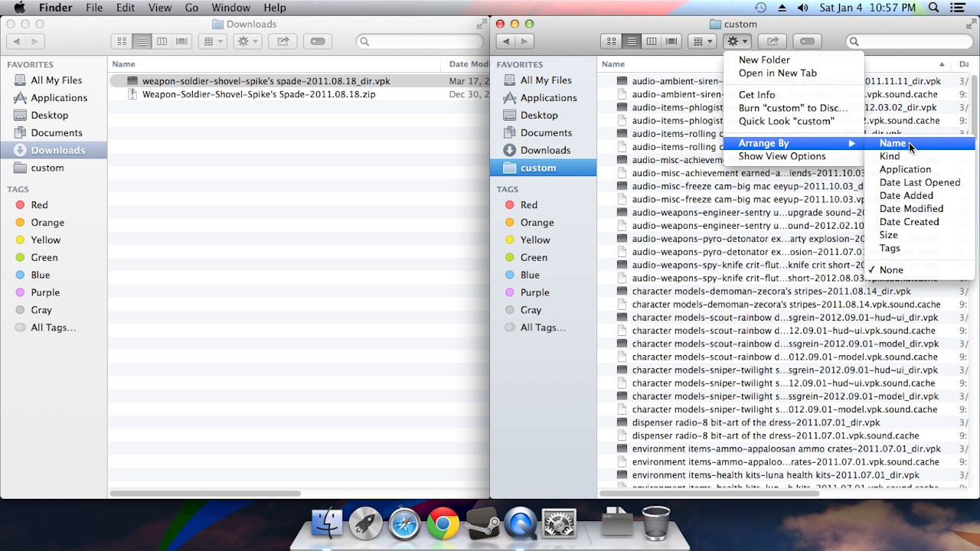Open Desktop in custom window sidebar

pos(543,116)
